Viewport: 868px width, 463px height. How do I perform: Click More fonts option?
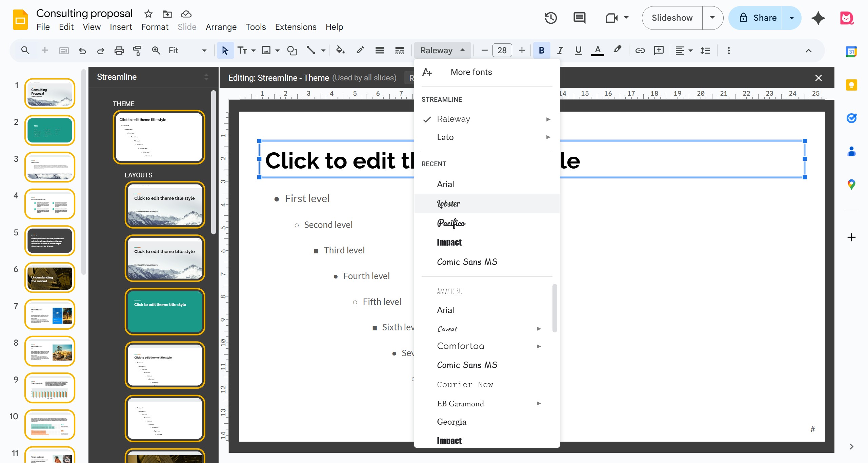point(487,72)
